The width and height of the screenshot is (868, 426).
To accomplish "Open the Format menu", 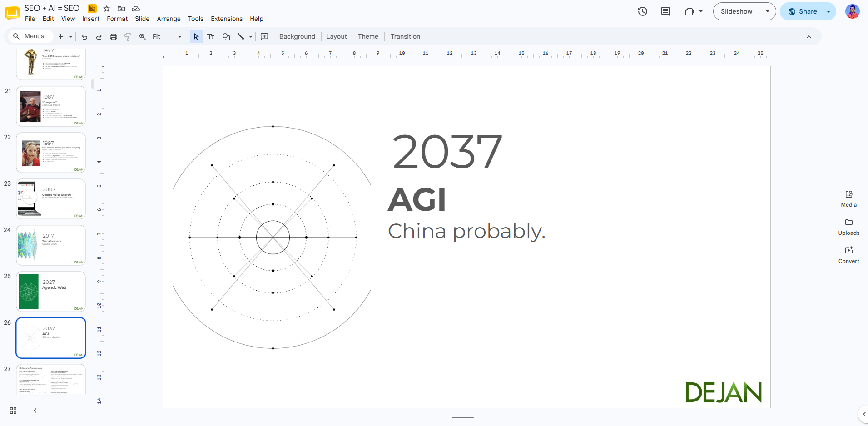I will click(x=117, y=19).
